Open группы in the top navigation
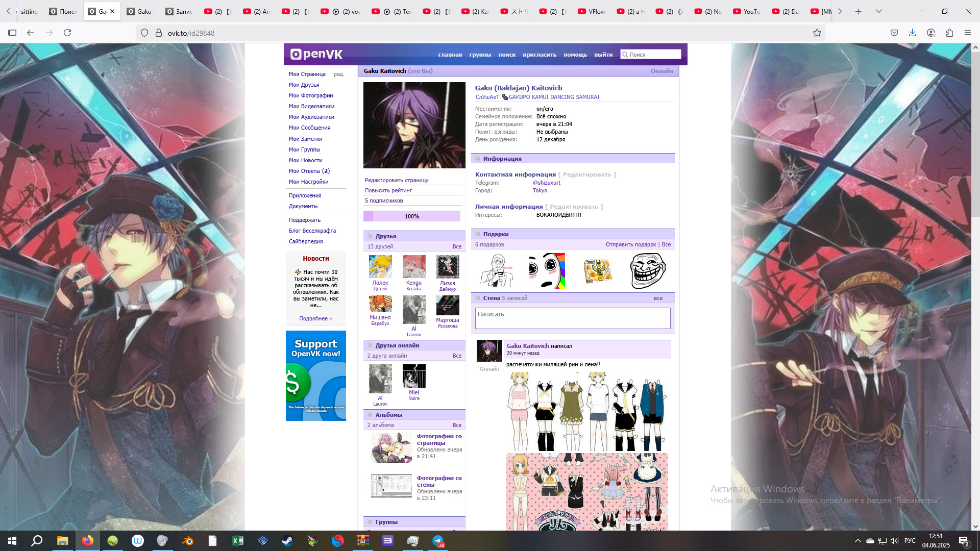Image resolution: width=980 pixels, height=551 pixels. pyautogui.click(x=480, y=55)
